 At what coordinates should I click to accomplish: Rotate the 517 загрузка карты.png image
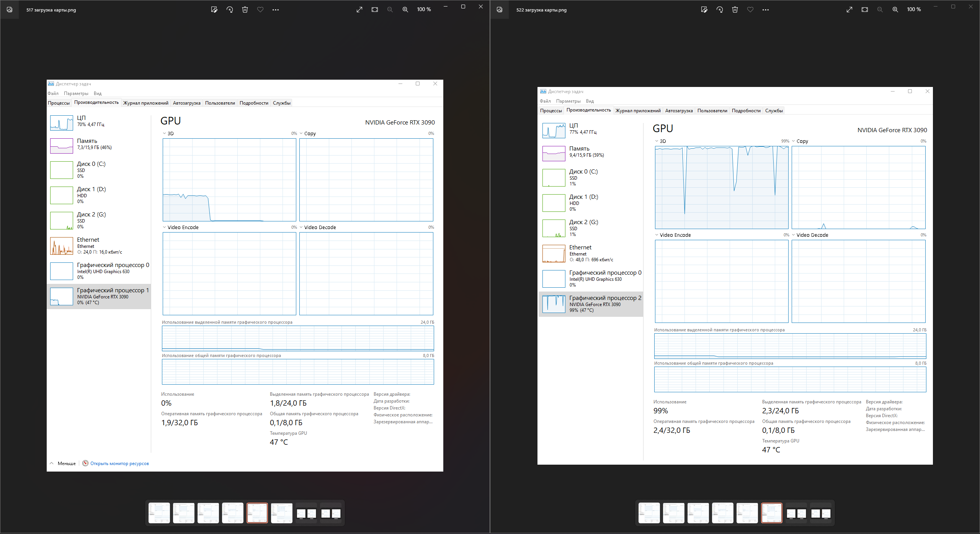coord(230,10)
